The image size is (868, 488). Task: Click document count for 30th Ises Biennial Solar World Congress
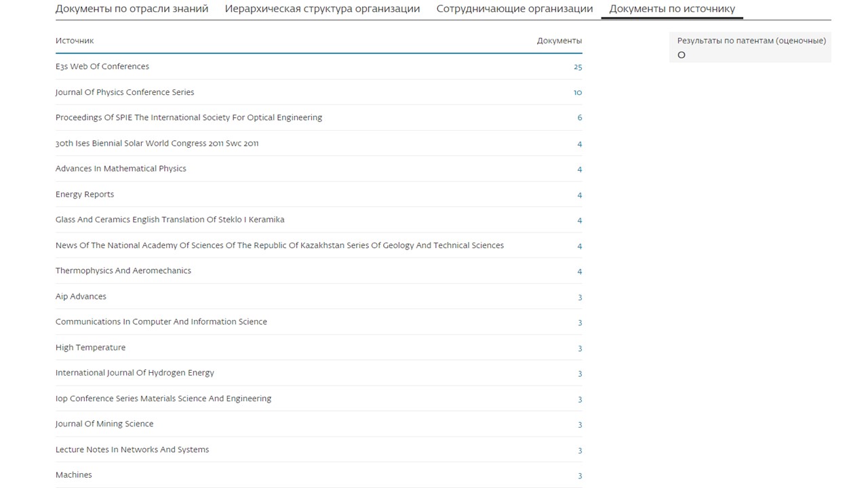(x=579, y=144)
